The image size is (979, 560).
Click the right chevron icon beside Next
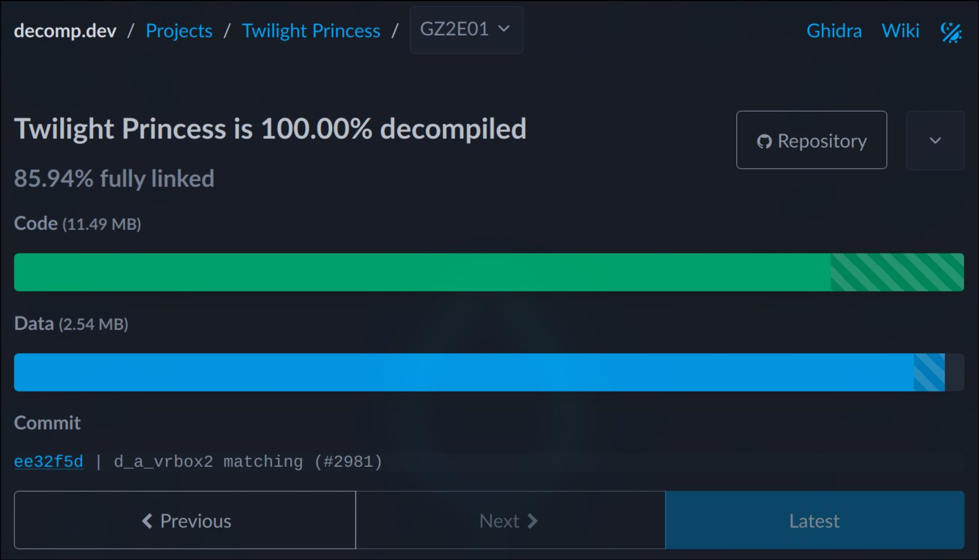pos(532,521)
